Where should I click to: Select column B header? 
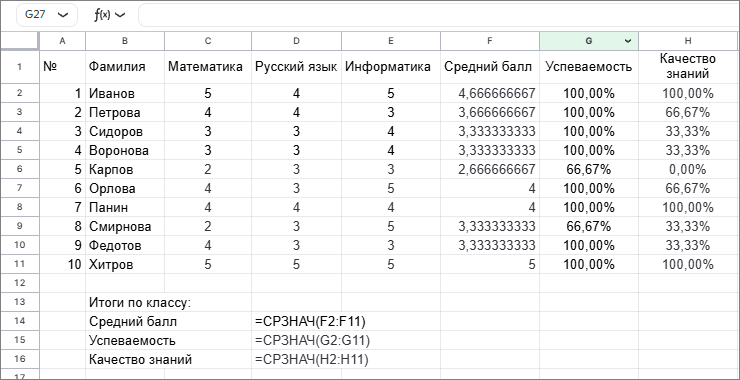(x=125, y=41)
